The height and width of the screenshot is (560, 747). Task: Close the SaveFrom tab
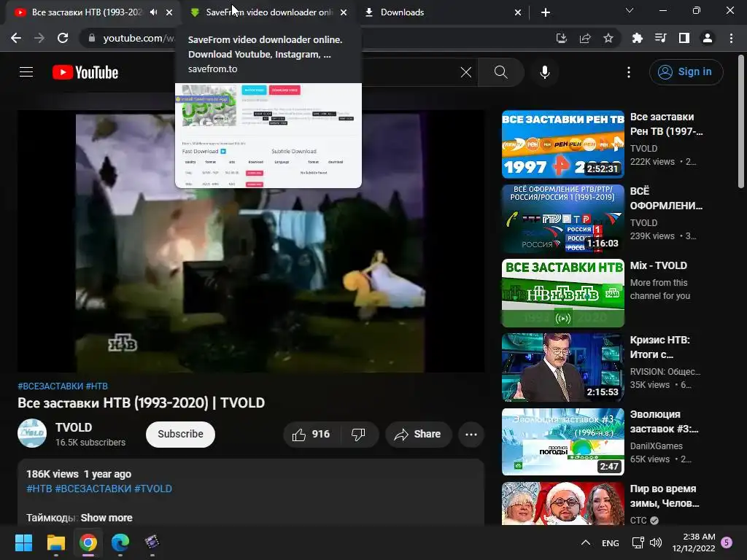point(344,12)
